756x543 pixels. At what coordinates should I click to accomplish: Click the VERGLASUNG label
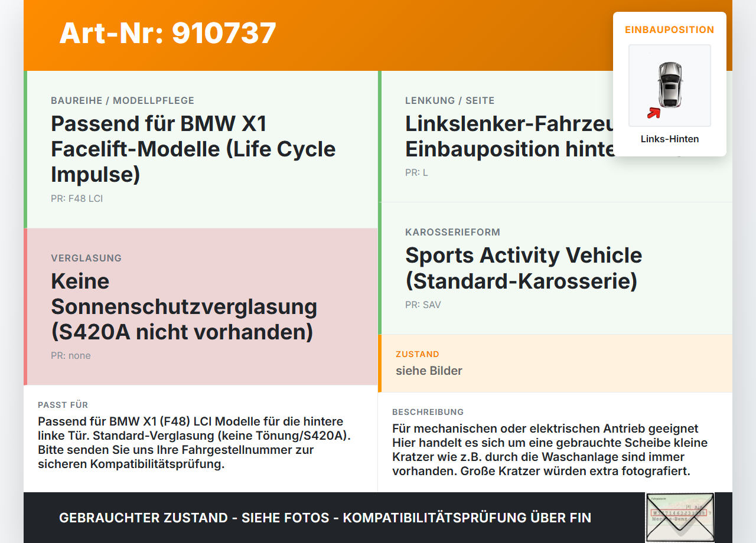pos(86,258)
